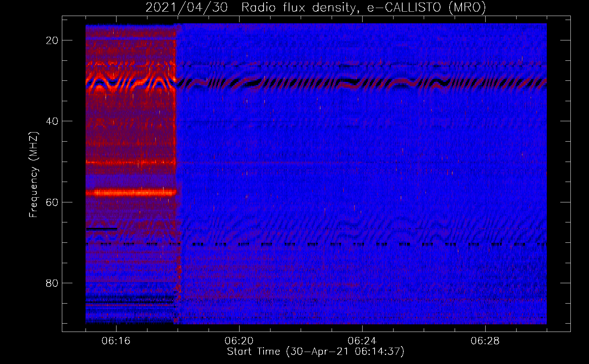Click the 20 frequency tick label
Image resolution: width=589 pixels, height=364 pixels.
[52, 40]
